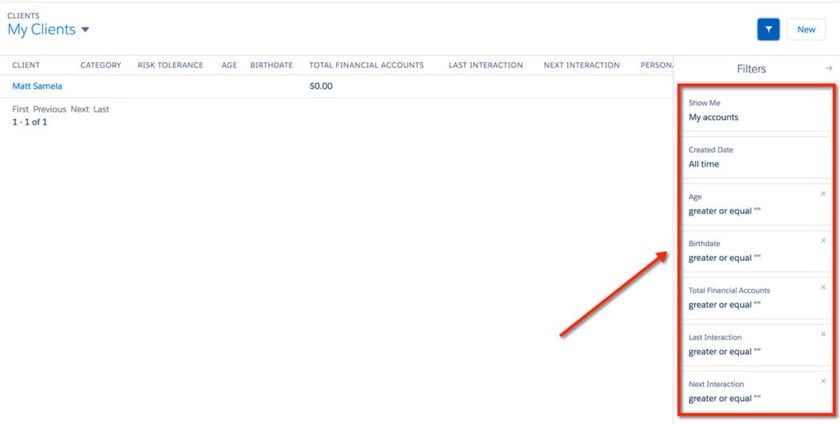Remove the Birthdate filter

pyautogui.click(x=823, y=241)
